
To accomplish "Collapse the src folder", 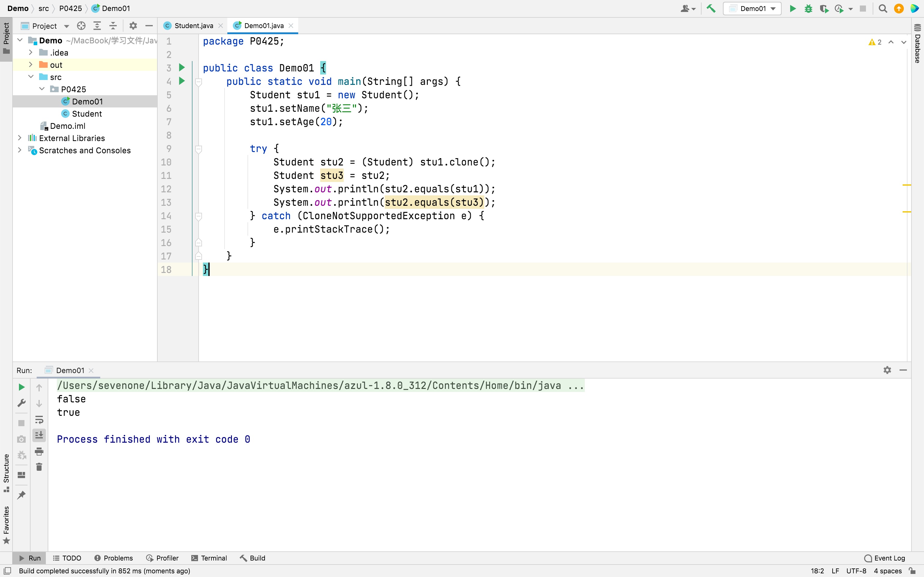I will [x=31, y=77].
